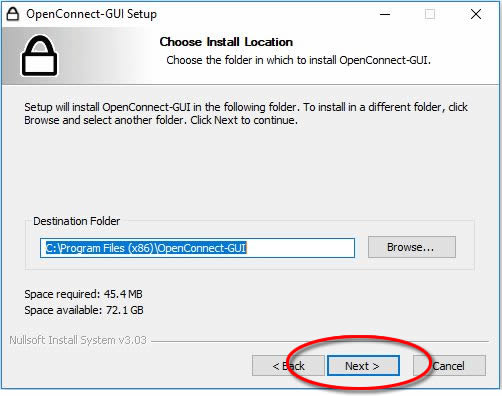This screenshot has width=502, height=396.
Task: Click the highlighted C:\Program Files (x86) path text
Action: tap(146, 248)
